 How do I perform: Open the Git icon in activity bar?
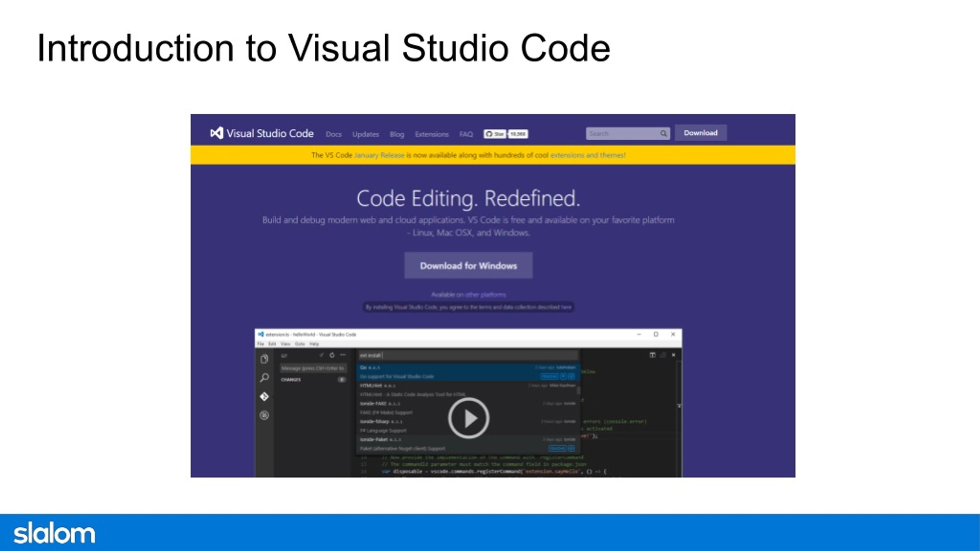(x=264, y=396)
